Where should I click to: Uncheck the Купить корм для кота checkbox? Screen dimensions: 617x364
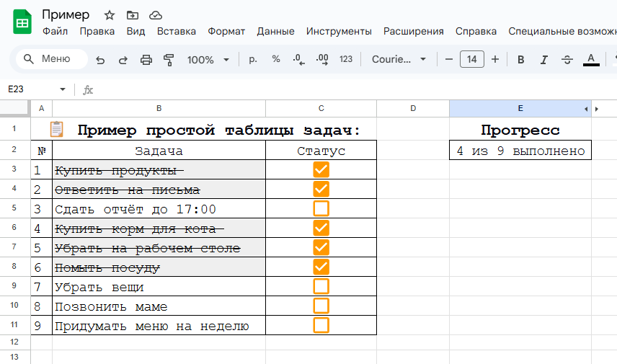[321, 228]
